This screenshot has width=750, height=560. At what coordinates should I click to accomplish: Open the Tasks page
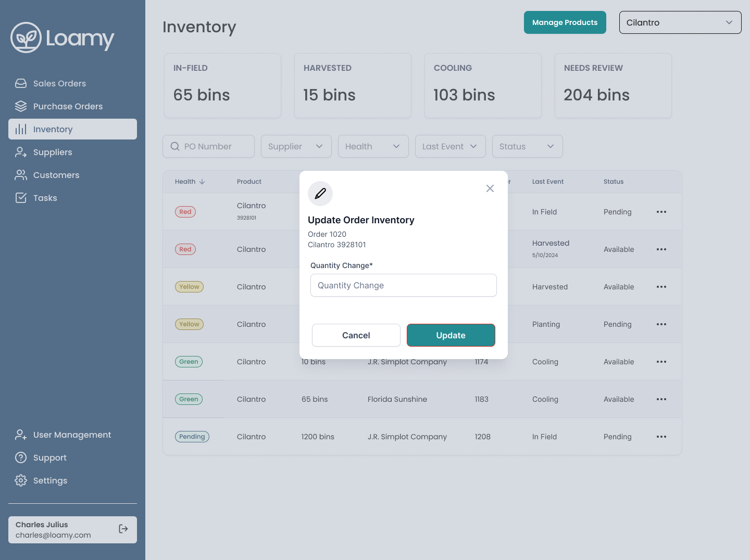click(x=72, y=198)
